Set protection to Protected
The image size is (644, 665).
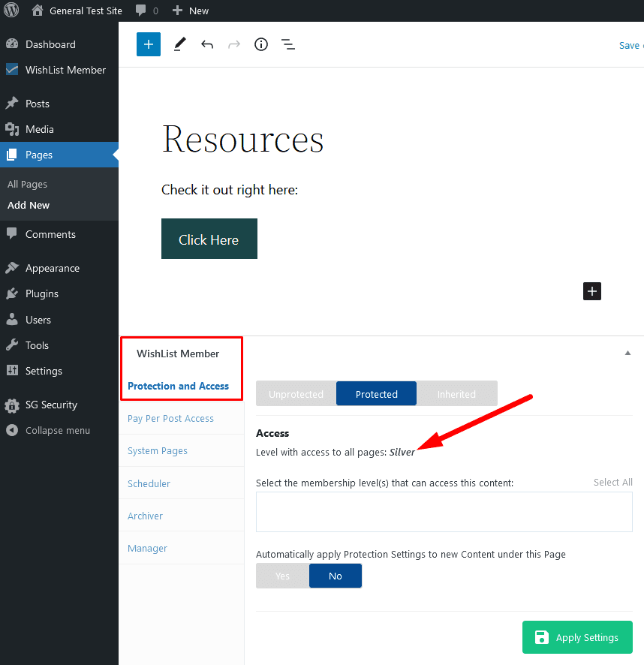(376, 393)
